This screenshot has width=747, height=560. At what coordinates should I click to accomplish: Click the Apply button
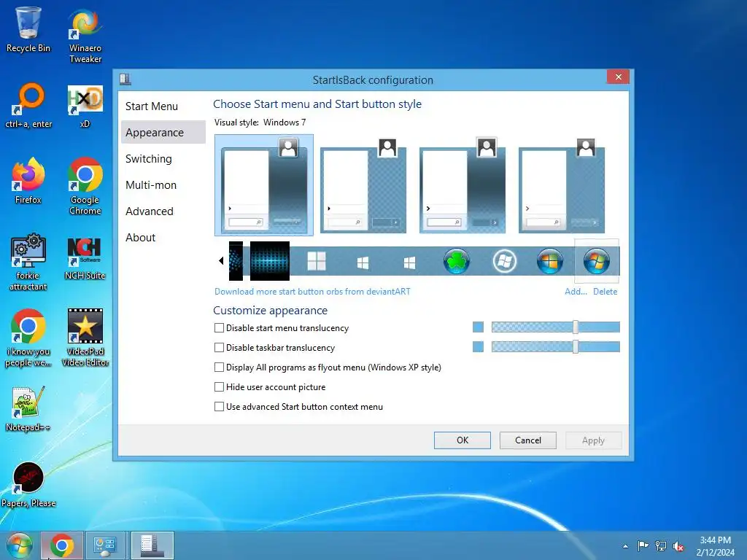(x=593, y=440)
